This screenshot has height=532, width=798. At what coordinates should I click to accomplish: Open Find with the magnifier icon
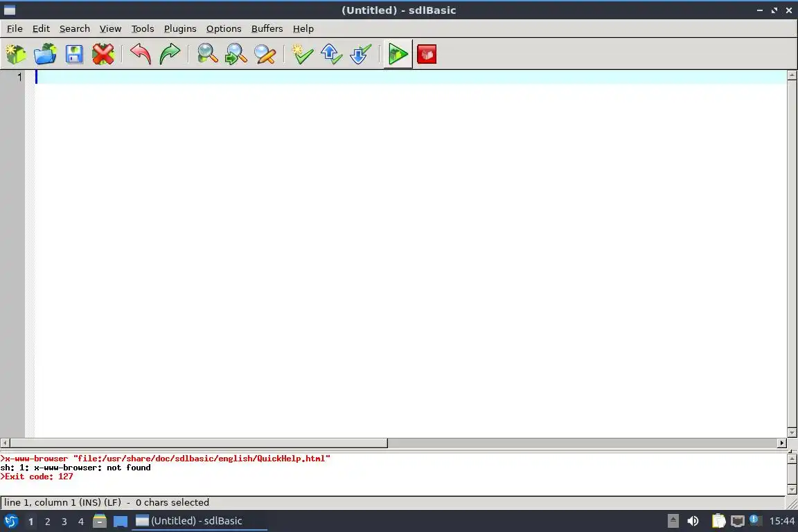(x=207, y=54)
